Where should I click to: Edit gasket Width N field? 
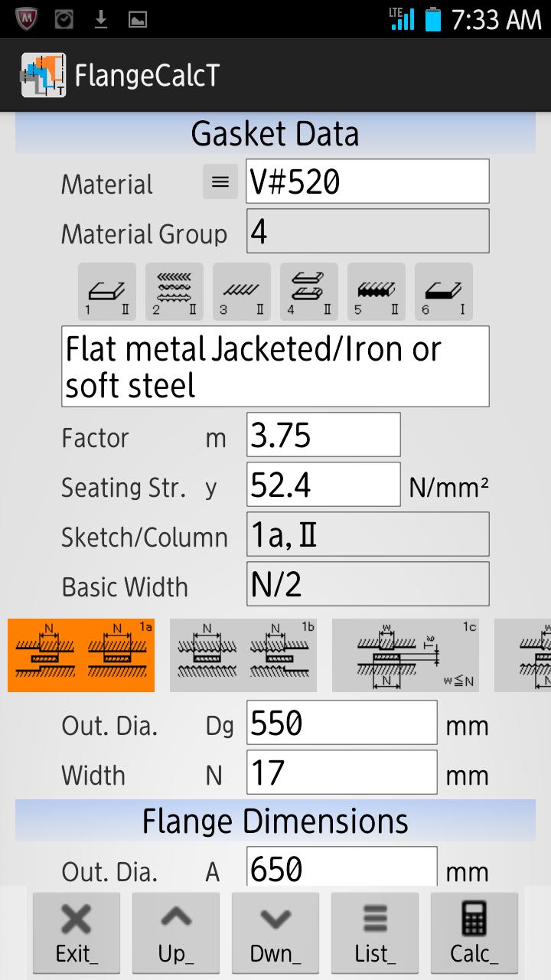coord(342,772)
